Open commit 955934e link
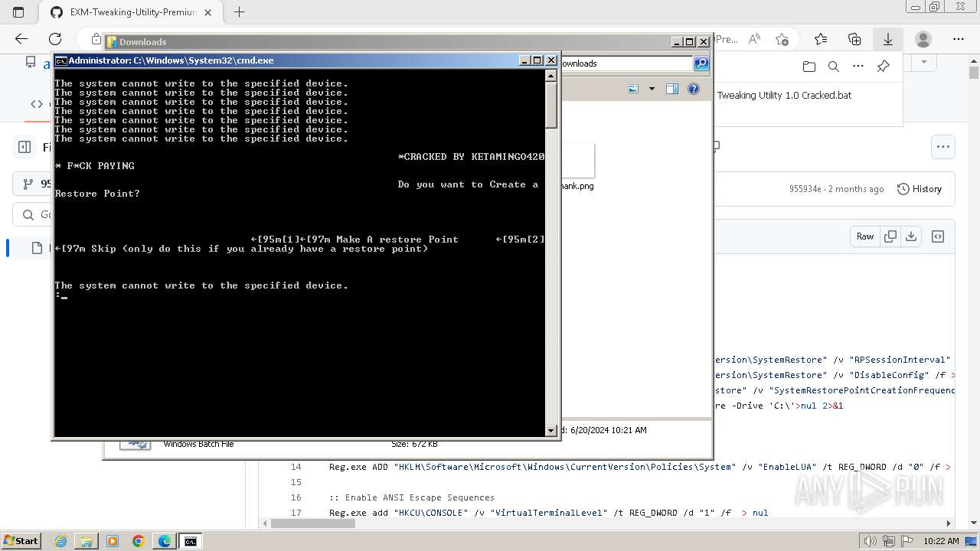Image resolution: width=980 pixels, height=551 pixels. point(805,189)
